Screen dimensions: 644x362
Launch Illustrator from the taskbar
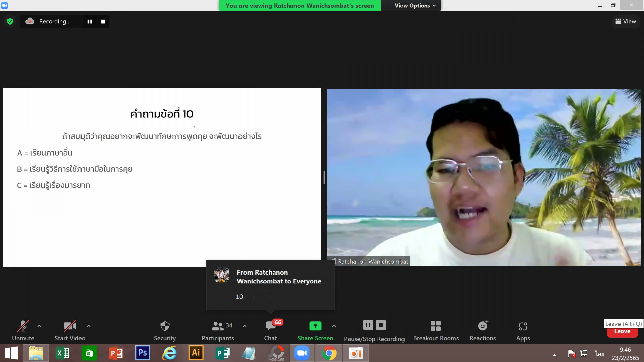(196, 353)
